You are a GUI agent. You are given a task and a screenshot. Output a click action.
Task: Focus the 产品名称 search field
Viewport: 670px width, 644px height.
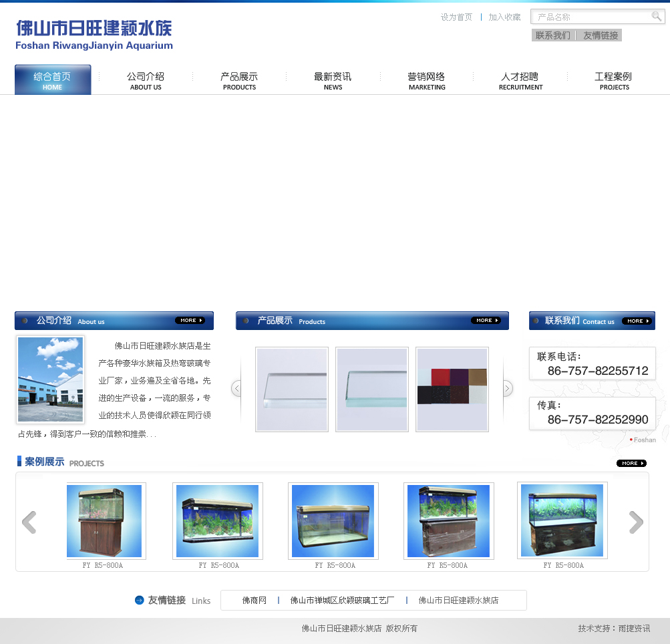coord(591,17)
